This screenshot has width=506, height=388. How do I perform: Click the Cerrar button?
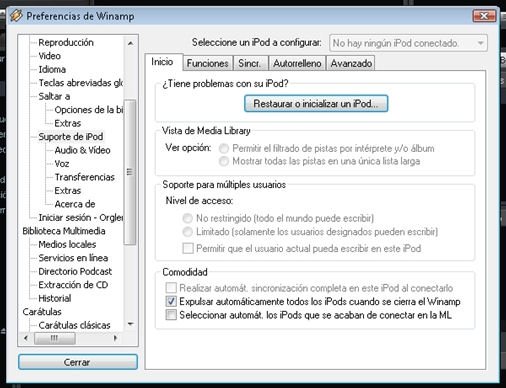point(78,362)
